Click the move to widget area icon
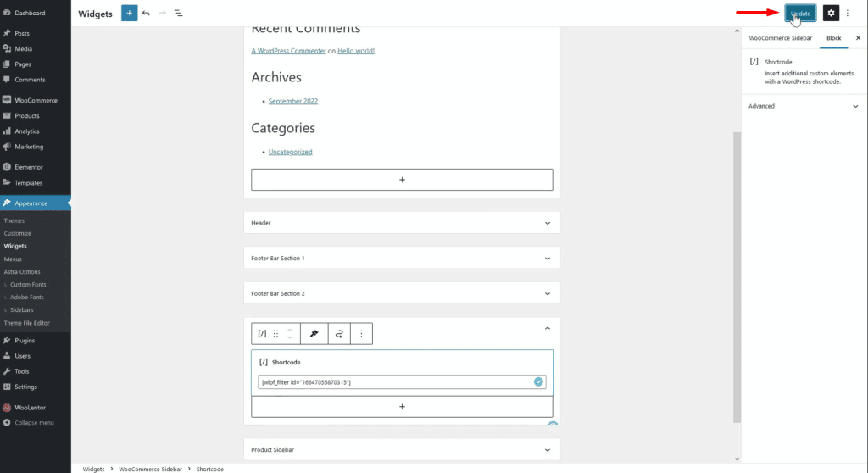 (314, 334)
